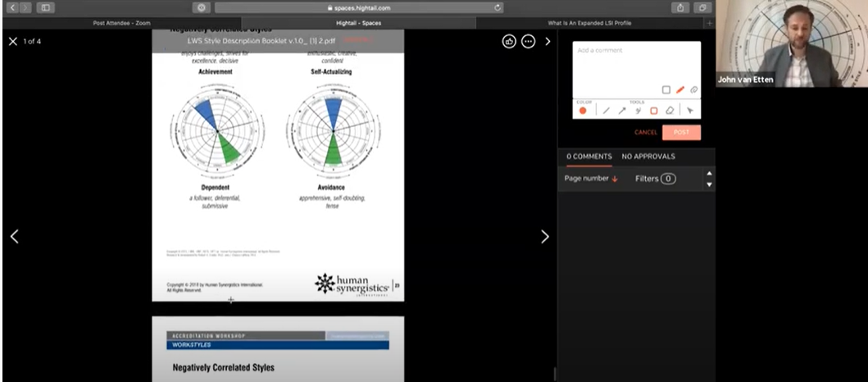Toggle the square checkbox in the comment box

tap(666, 89)
